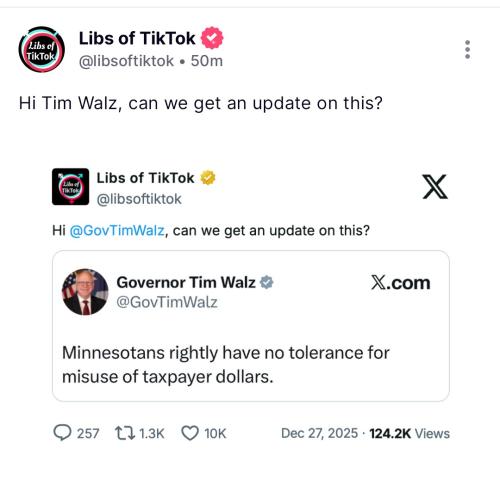
Task: Open the quoted Governor Tim Walz tweet text
Action: [226, 365]
